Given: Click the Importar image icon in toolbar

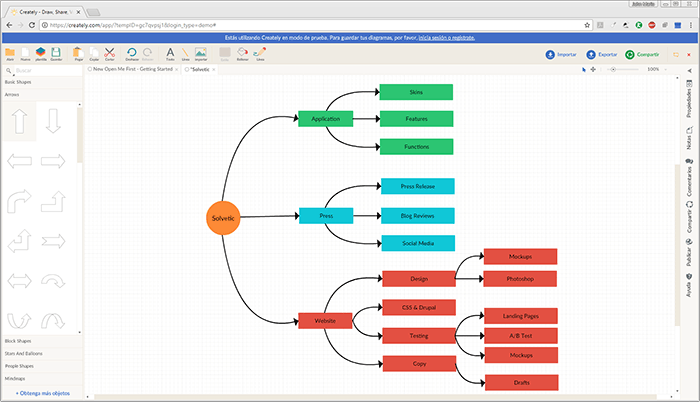Looking at the screenshot, I should pos(201,54).
